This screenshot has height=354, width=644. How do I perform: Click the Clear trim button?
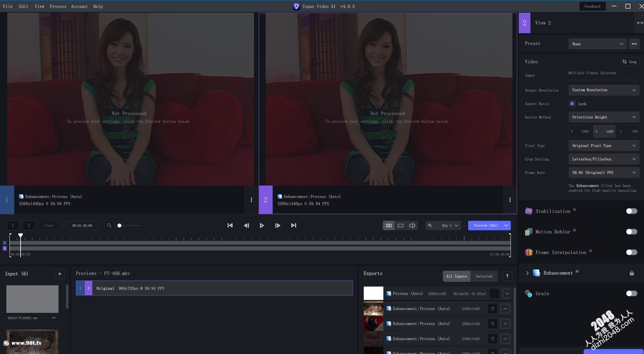coord(49,225)
